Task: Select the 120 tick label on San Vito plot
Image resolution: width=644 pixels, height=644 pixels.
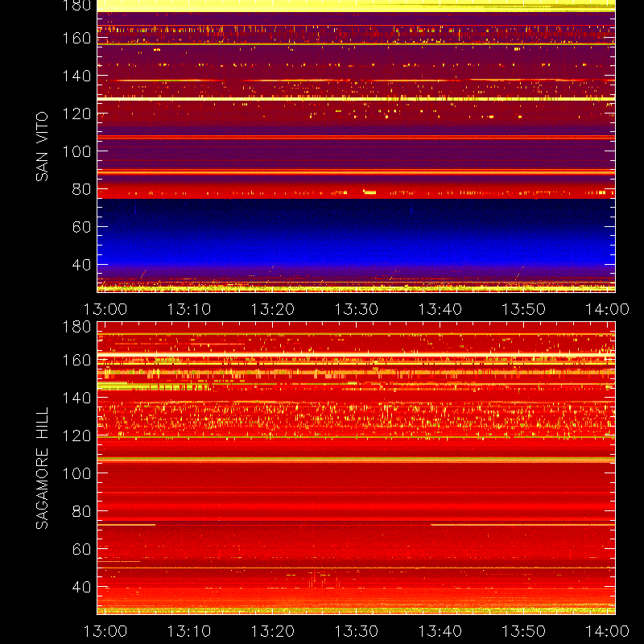Action: (x=76, y=114)
